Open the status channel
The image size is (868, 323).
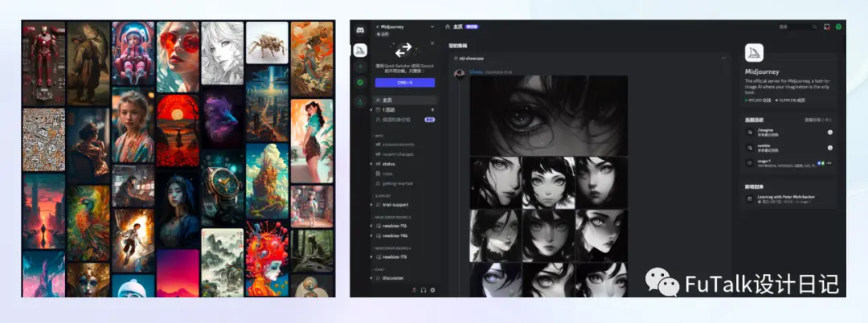click(x=388, y=164)
